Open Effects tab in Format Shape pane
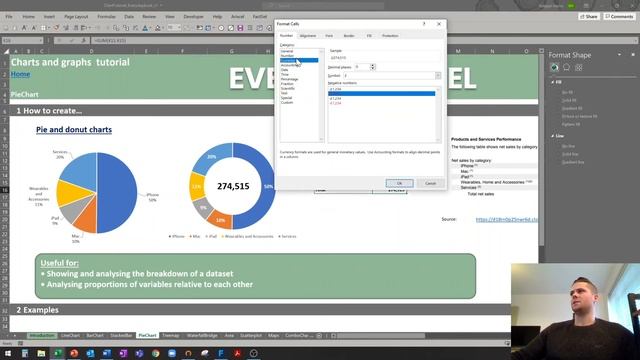The image size is (640, 360). (567, 68)
